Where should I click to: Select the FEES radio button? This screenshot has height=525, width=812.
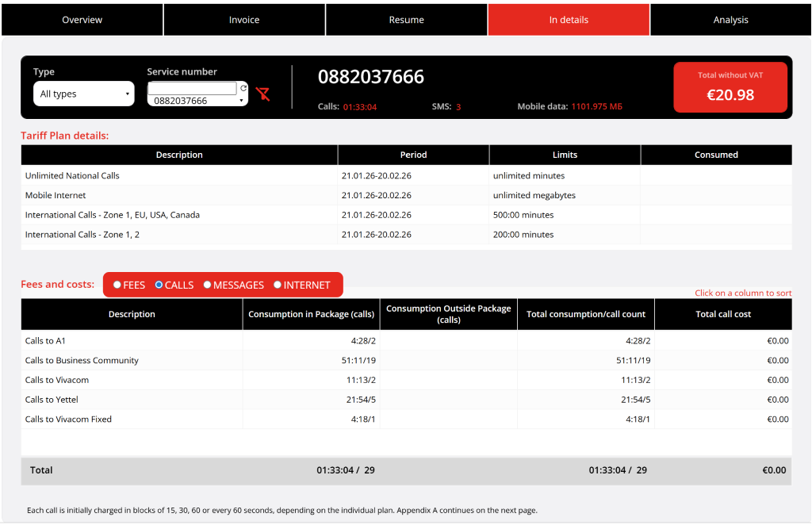(x=117, y=285)
